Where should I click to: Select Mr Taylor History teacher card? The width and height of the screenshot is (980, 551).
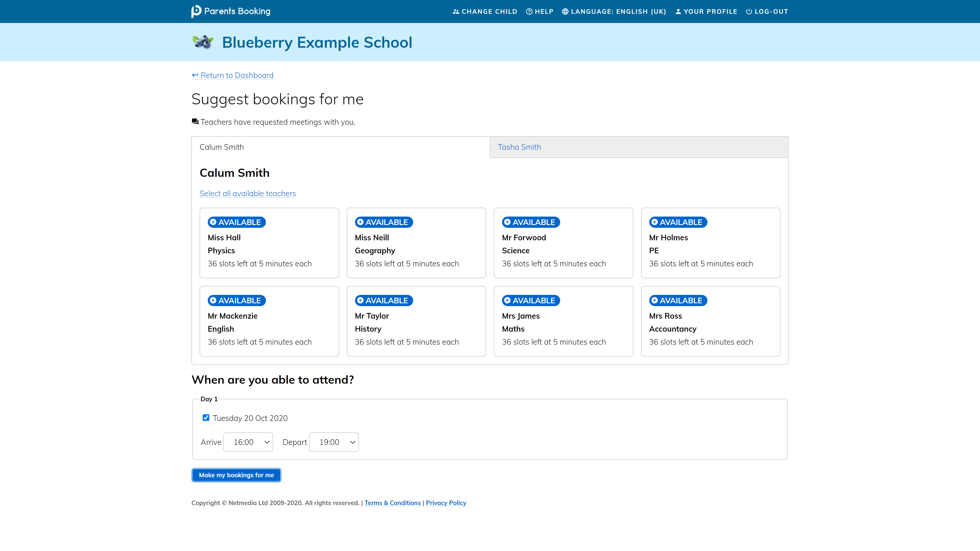tap(416, 321)
